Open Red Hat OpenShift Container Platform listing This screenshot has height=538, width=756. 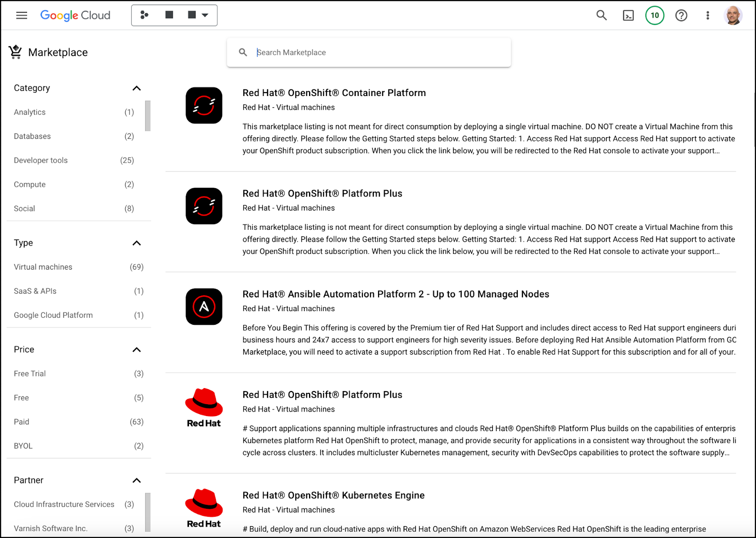tap(334, 93)
